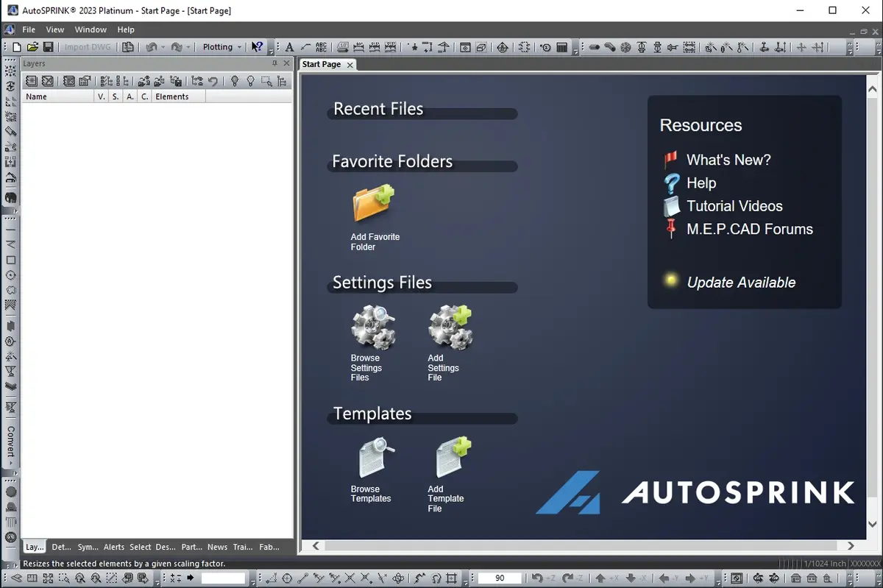Click the 1/1024 Inch status bar text
The image size is (883, 588).
pos(826,564)
